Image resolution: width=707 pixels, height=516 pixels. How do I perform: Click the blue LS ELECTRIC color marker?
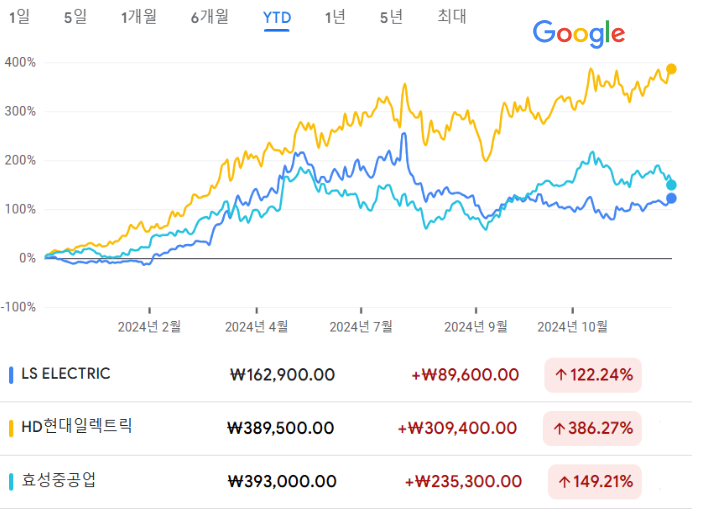(x=11, y=375)
